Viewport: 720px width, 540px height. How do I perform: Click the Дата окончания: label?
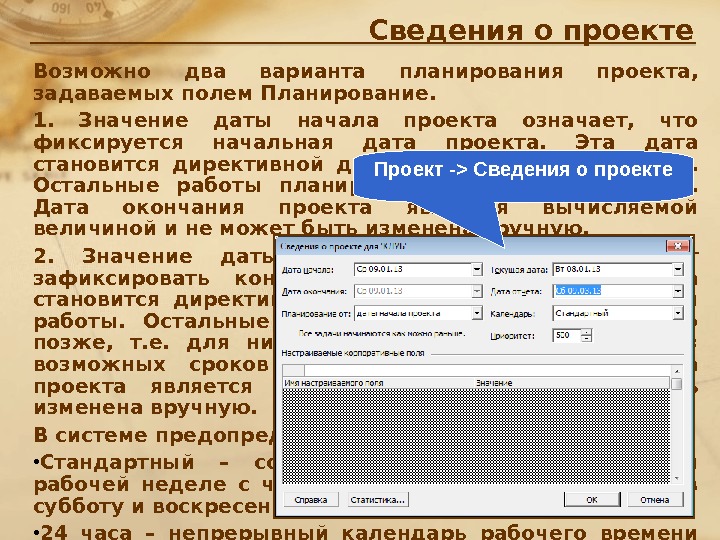[x=314, y=292]
